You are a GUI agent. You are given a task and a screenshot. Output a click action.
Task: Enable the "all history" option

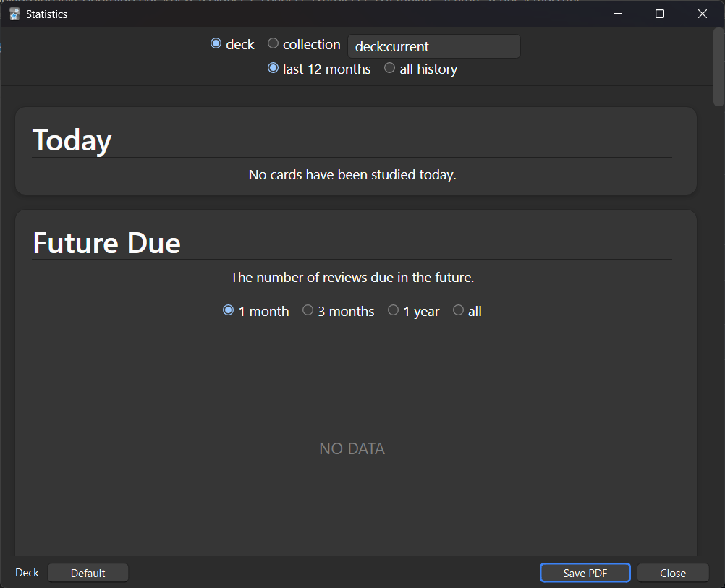tap(389, 68)
